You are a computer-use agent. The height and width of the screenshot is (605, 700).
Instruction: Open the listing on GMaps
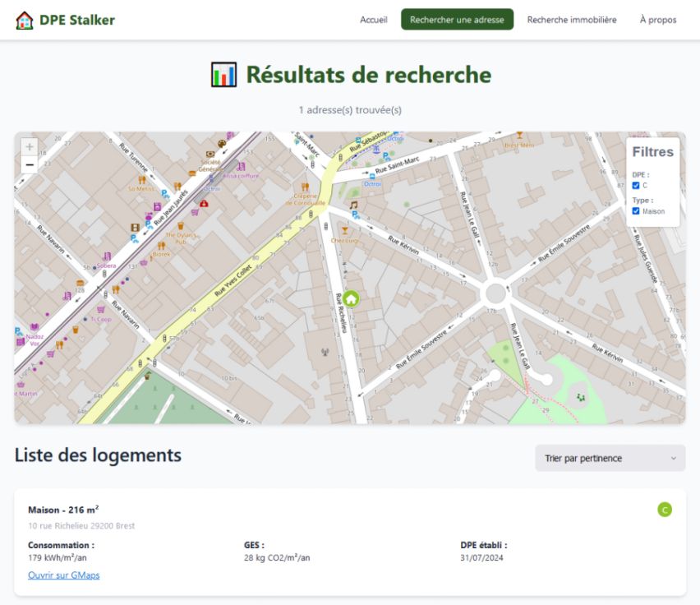click(x=64, y=575)
